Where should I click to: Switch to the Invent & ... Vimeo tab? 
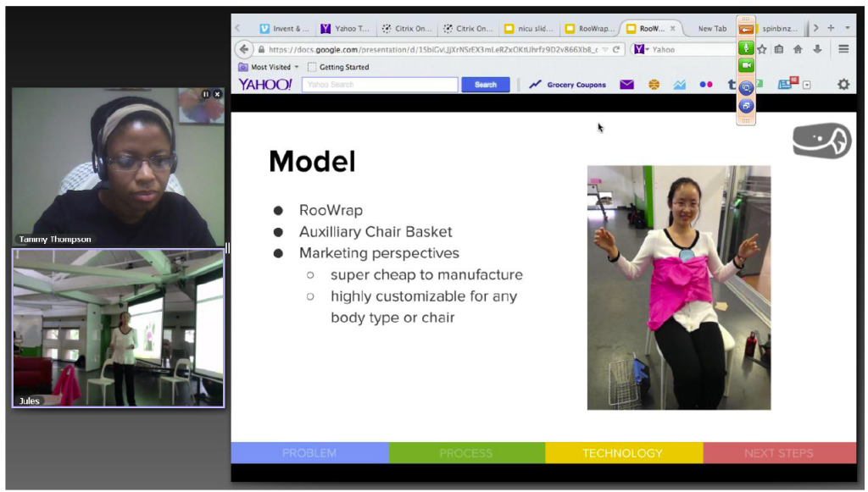[x=285, y=28]
